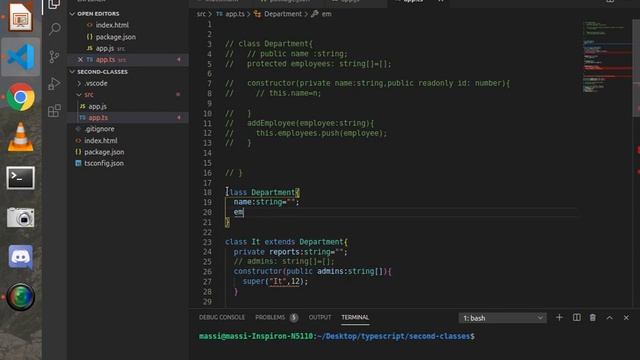Open the Extensions view
Screen dimensions: 640x360
pos(54,111)
